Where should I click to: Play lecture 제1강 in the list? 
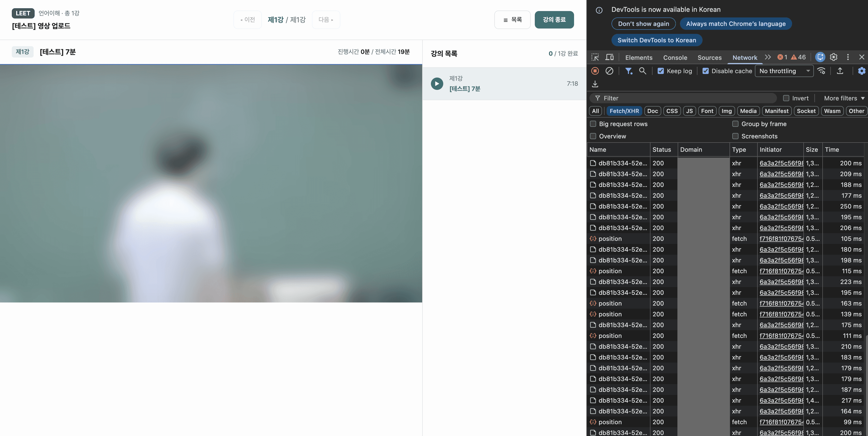coord(437,84)
